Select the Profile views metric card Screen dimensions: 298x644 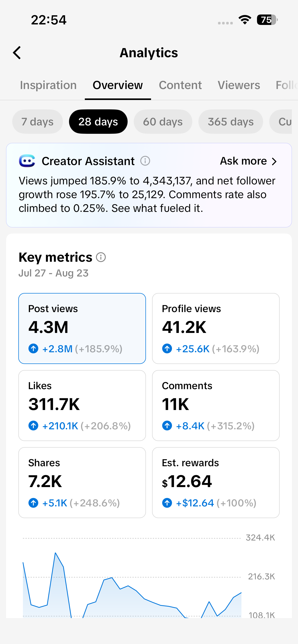216,328
